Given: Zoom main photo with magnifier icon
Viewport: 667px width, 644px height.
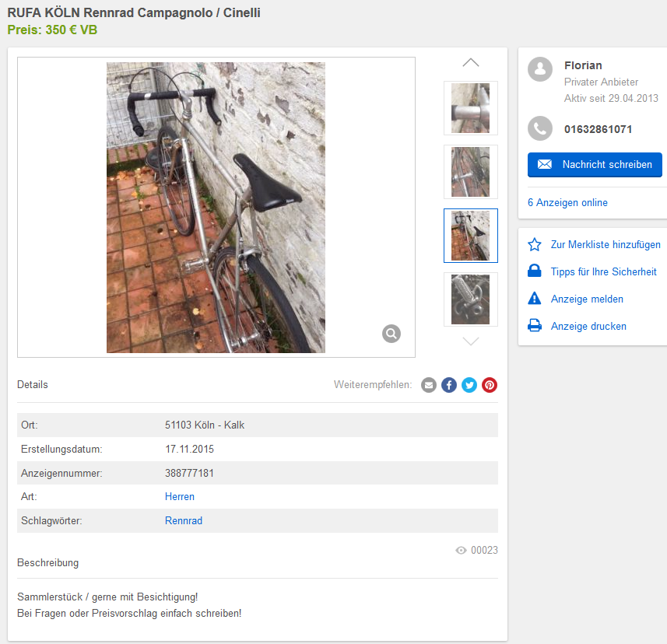Looking at the screenshot, I should tap(391, 334).
